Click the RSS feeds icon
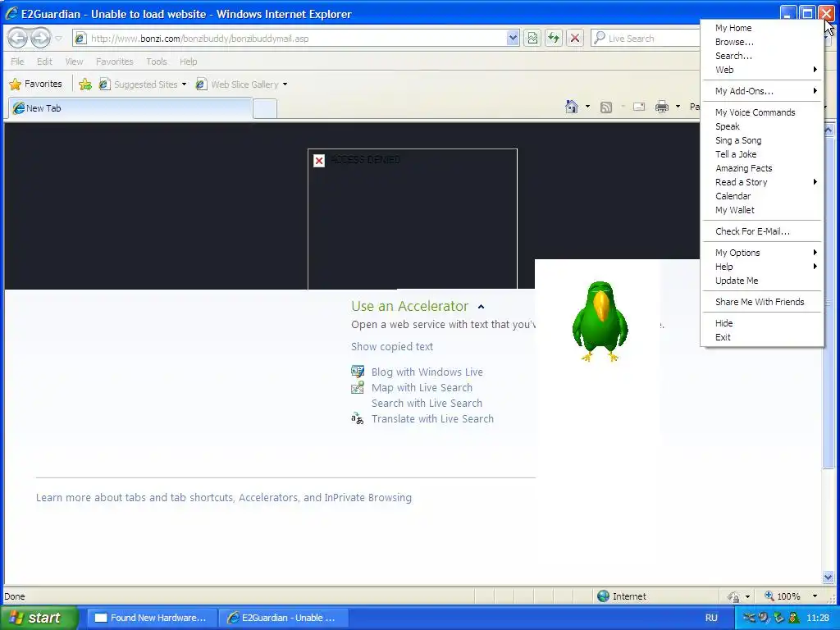This screenshot has width=840, height=630. click(x=606, y=107)
